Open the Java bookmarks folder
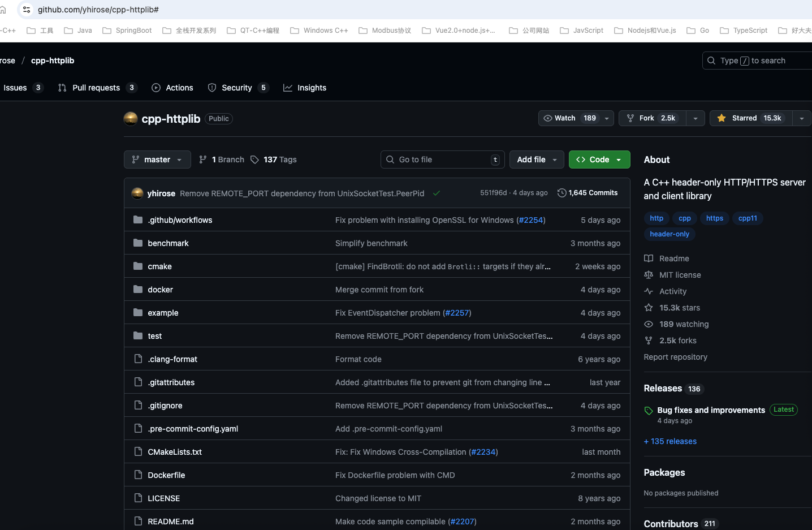The image size is (812, 530). [x=78, y=31]
